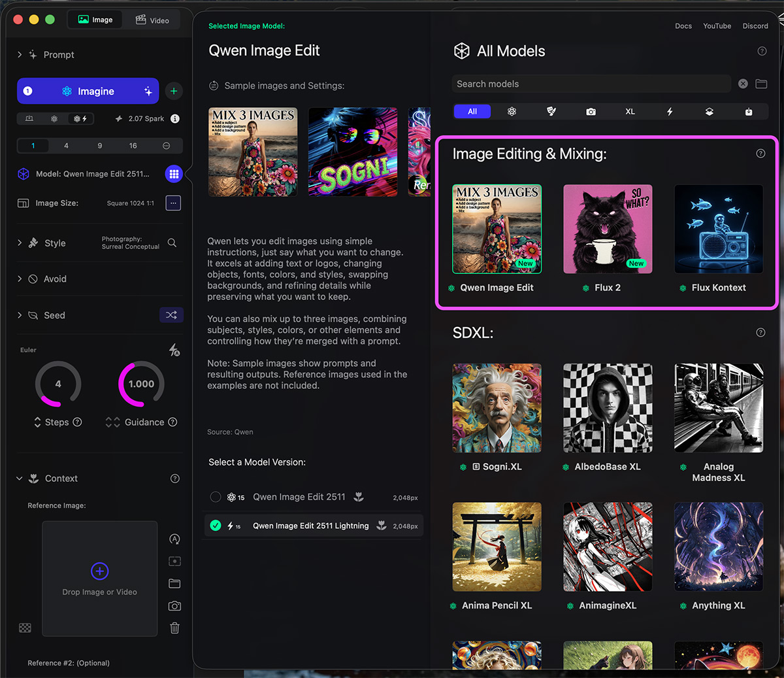Set image batch count to 4
Screen dimensions: 784x678
tap(66, 146)
